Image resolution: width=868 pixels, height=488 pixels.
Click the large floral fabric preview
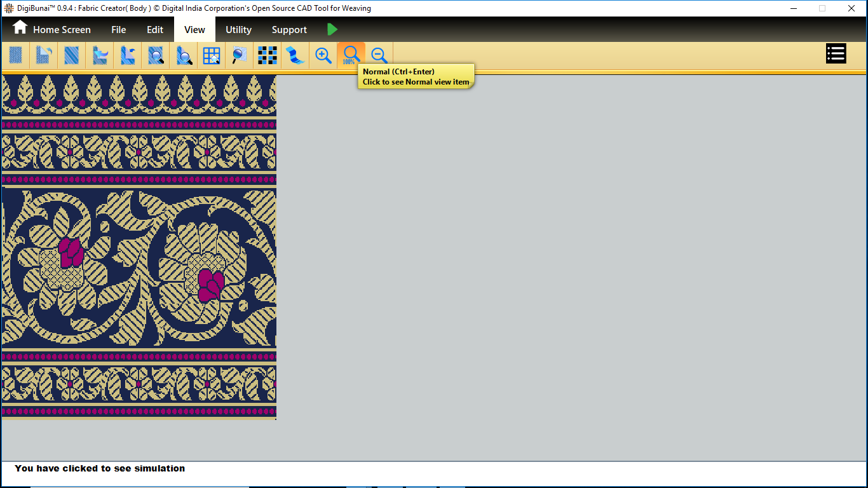tap(139, 267)
